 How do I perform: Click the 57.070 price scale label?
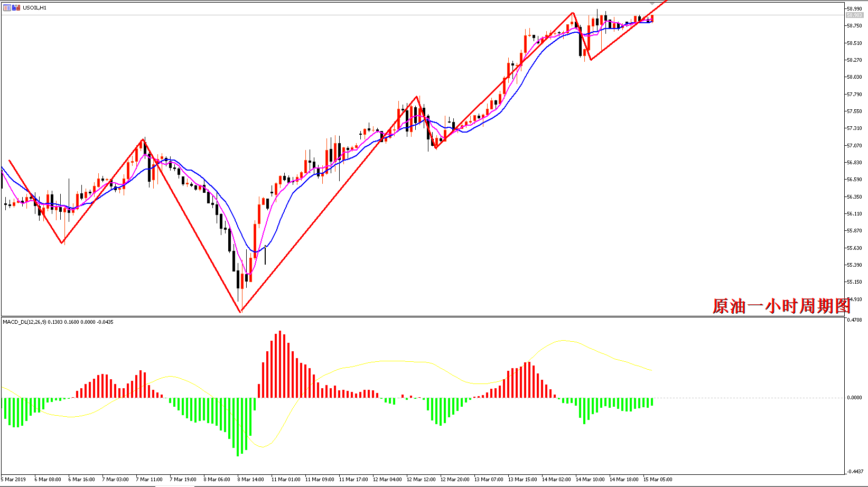[854, 145]
